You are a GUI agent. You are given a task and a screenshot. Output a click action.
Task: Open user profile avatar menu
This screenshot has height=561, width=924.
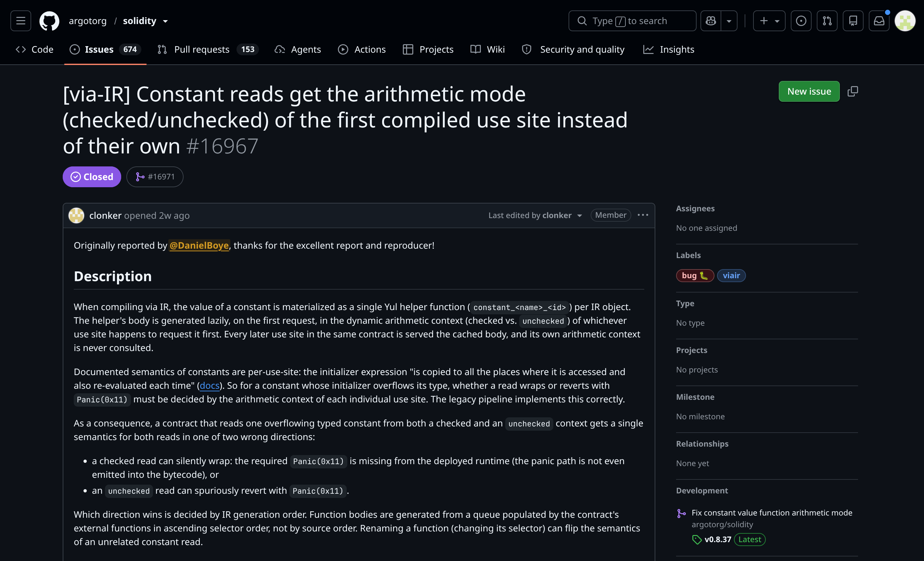(x=905, y=20)
